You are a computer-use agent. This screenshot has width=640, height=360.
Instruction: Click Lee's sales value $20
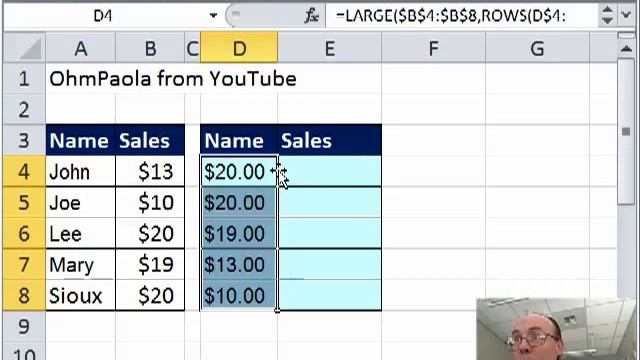[150, 233]
